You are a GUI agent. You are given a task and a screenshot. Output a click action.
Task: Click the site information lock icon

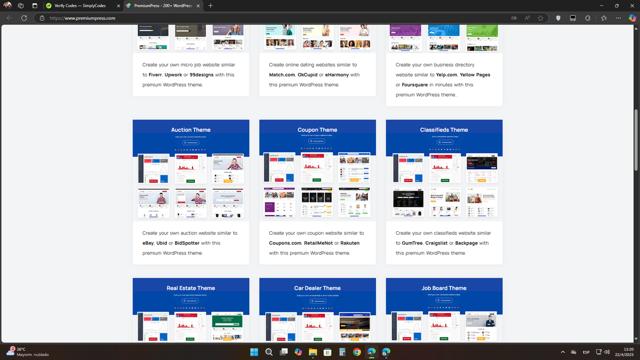point(42,18)
